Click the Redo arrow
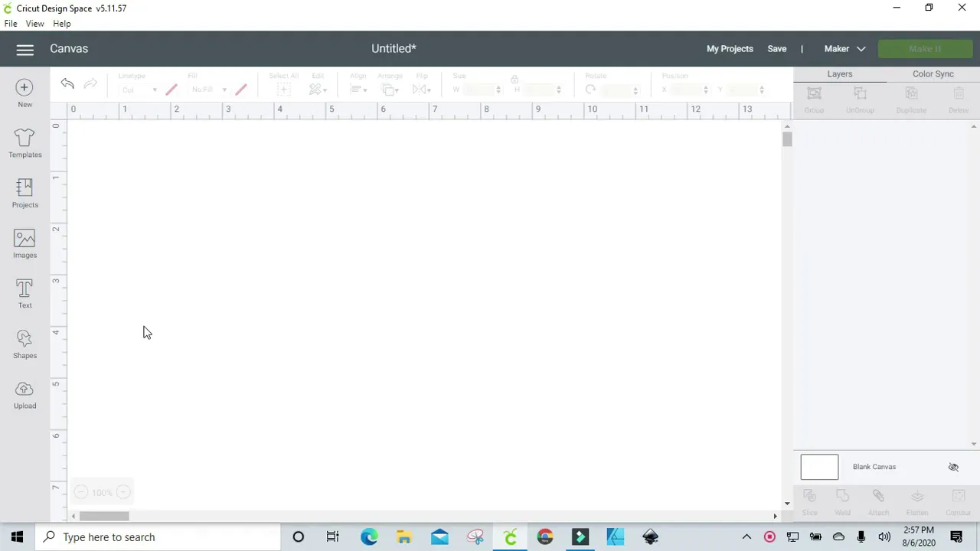Viewport: 980px width, 551px height. pyautogui.click(x=90, y=83)
